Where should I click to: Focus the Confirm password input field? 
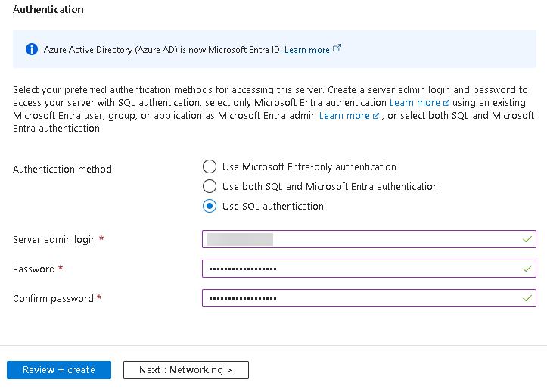369,298
